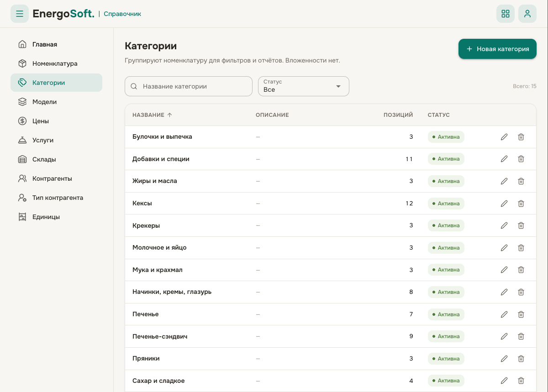This screenshot has width=548, height=392.
Task: Click the Молочное и яйцо name
Action: (159, 248)
